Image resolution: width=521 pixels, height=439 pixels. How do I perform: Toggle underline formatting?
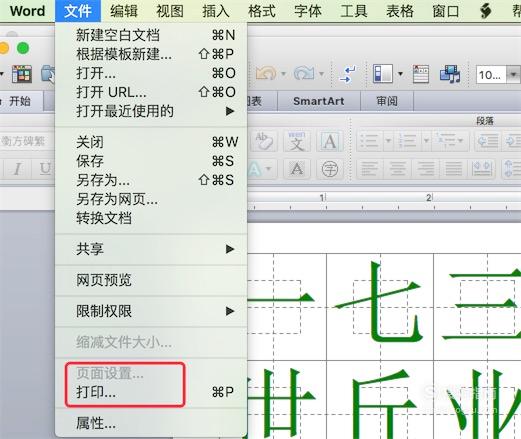coord(44,169)
